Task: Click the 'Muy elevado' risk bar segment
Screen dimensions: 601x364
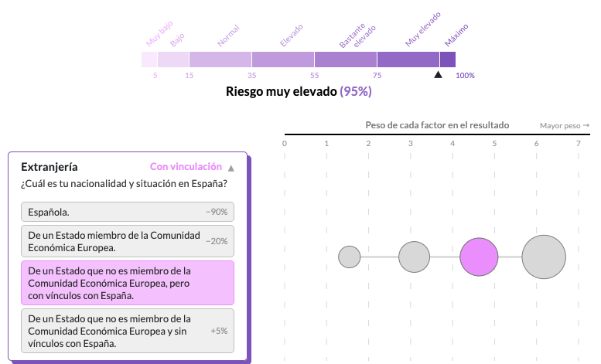Action: (408, 60)
